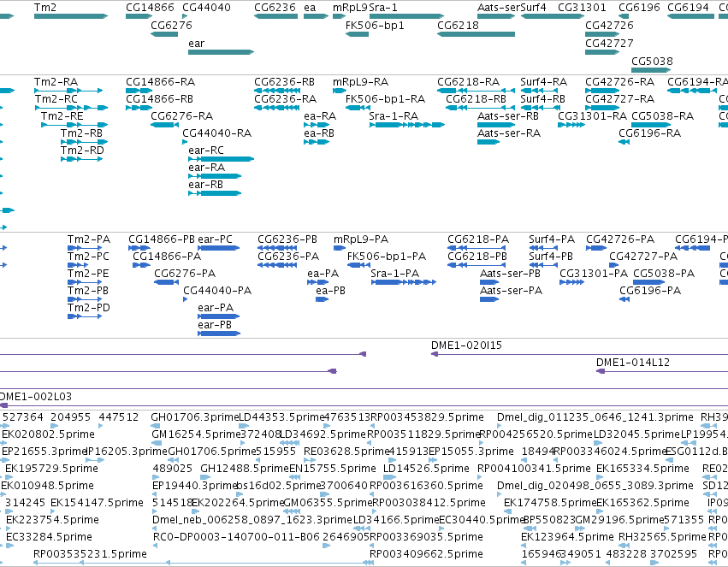Image resolution: width=728 pixels, height=567 pixels.
Task: Click the ear-RC transcript
Action: 221,159
